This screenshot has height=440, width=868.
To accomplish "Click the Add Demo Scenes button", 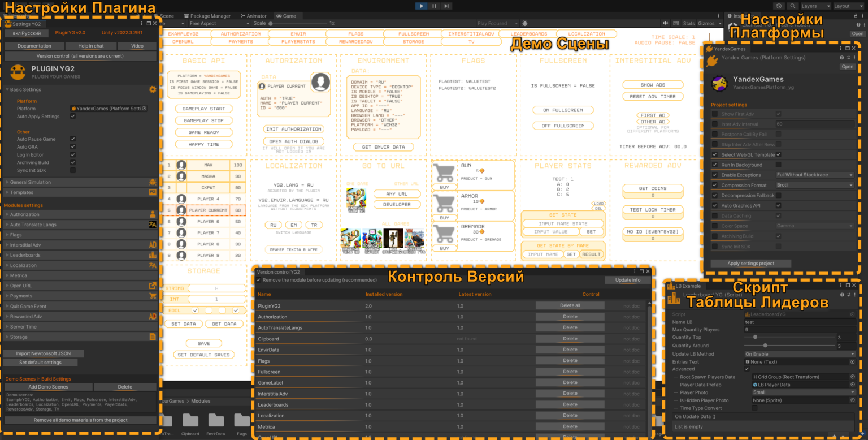I will (49, 387).
